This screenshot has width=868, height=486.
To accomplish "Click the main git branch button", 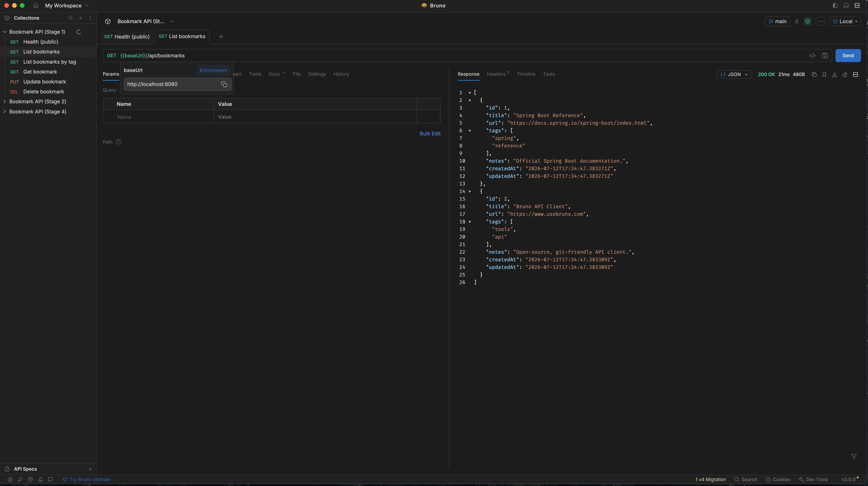I will [777, 21].
